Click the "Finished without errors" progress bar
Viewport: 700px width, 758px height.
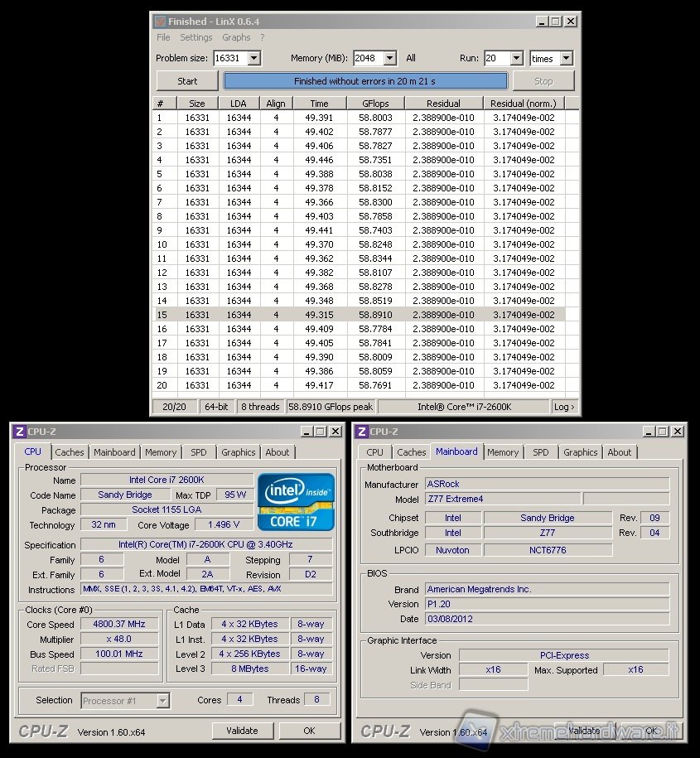tap(364, 81)
